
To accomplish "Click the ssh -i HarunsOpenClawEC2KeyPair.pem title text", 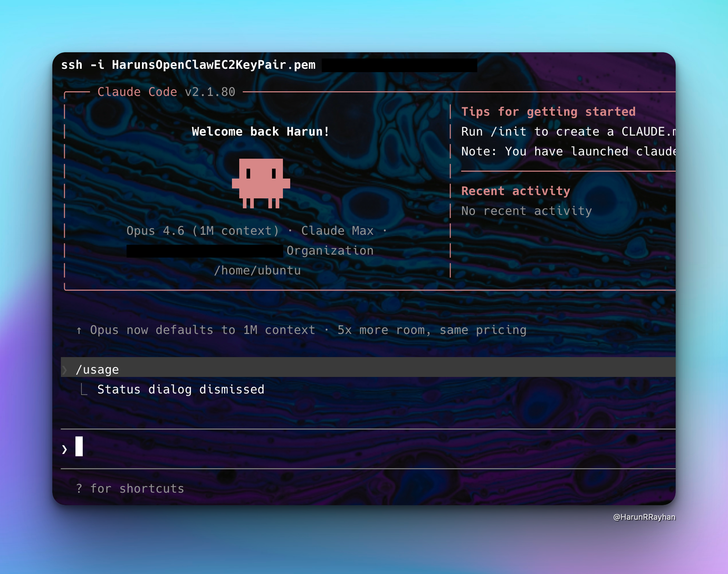I will [188, 65].
